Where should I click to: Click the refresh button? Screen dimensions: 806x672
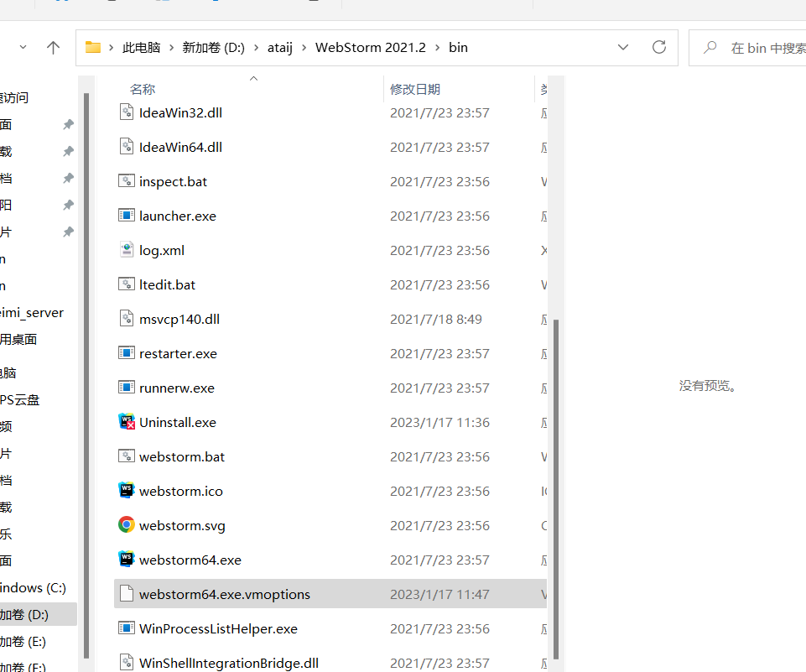tap(659, 47)
